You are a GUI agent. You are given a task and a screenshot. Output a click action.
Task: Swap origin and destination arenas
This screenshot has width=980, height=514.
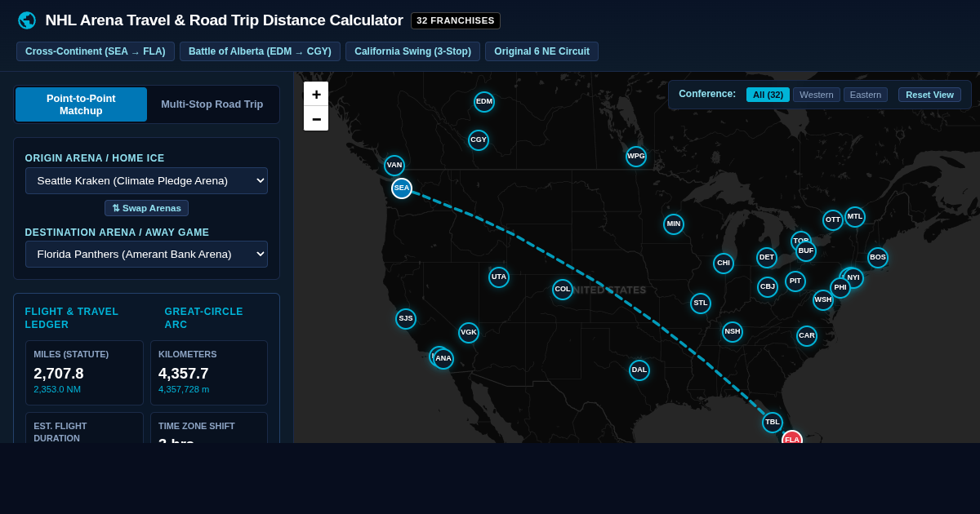pos(146,208)
